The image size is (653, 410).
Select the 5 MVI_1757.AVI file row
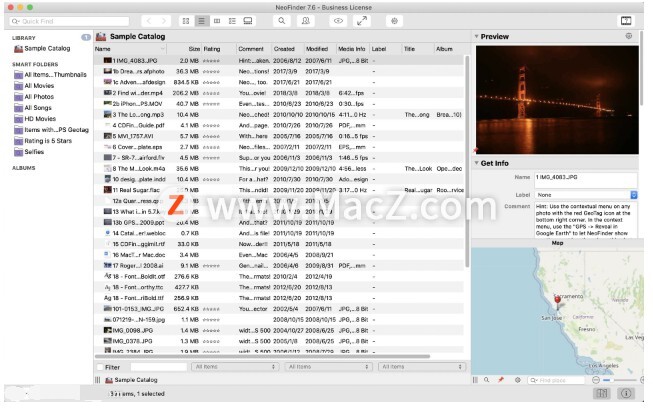click(279, 136)
